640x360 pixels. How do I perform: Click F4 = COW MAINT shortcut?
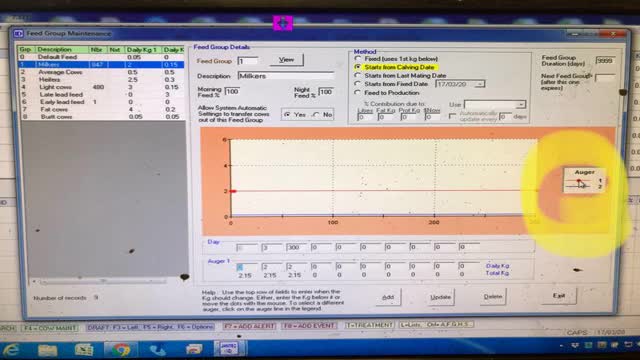(49, 328)
